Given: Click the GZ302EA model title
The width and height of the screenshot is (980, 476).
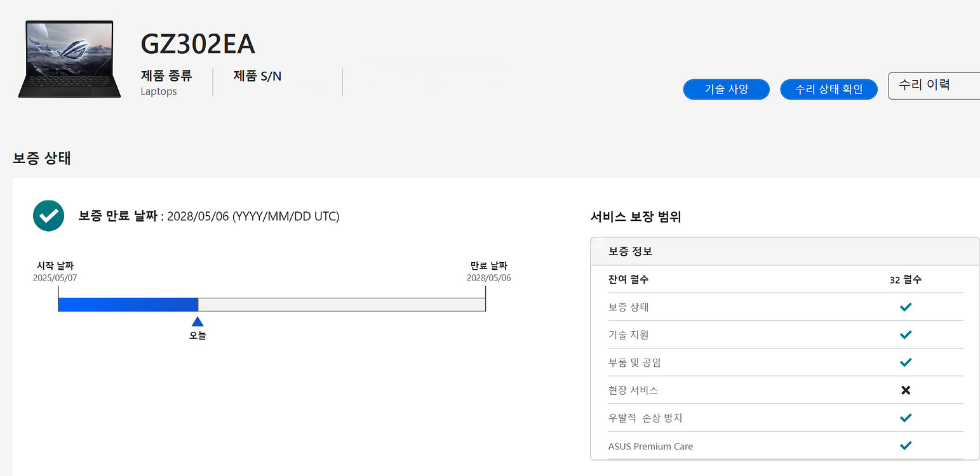Looking at the screenshot, I should click(x=198, y=44).
